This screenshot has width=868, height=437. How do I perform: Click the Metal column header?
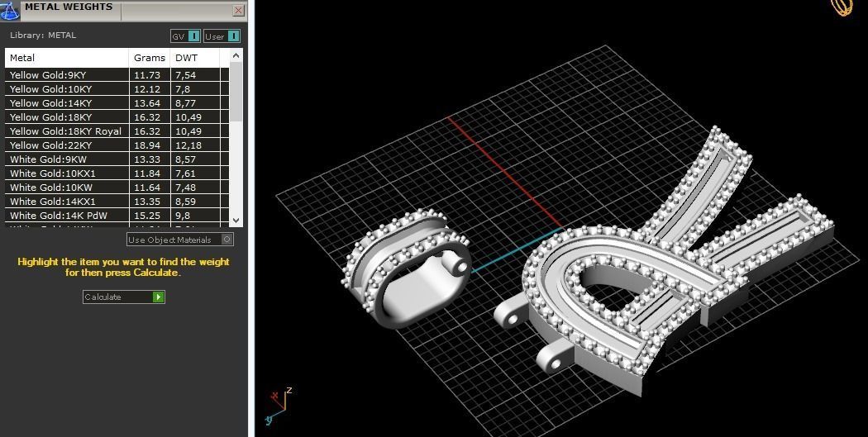pos(67,58)
